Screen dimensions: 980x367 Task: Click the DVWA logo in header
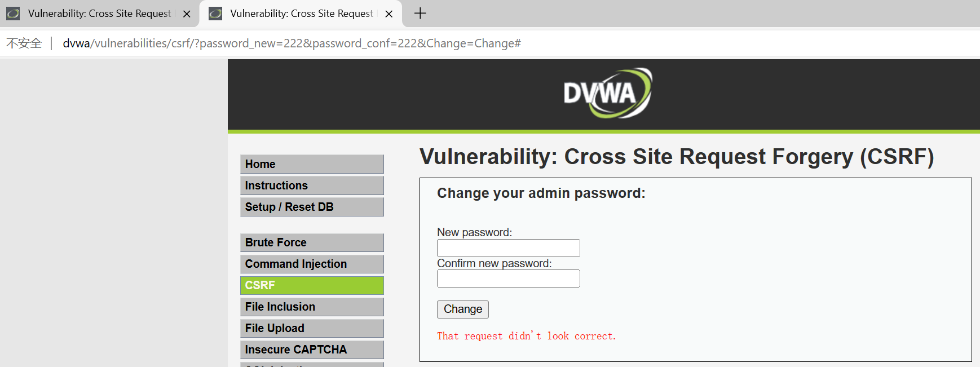[607, 93]
